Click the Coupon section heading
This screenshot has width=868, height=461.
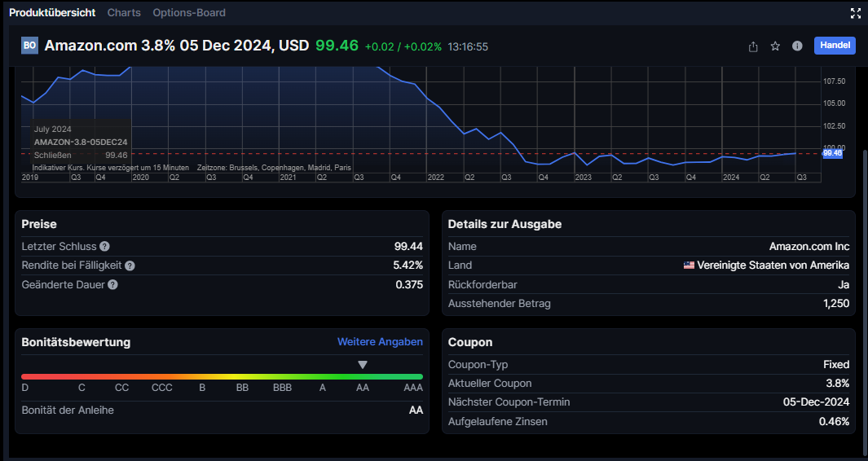coord(470,343)
